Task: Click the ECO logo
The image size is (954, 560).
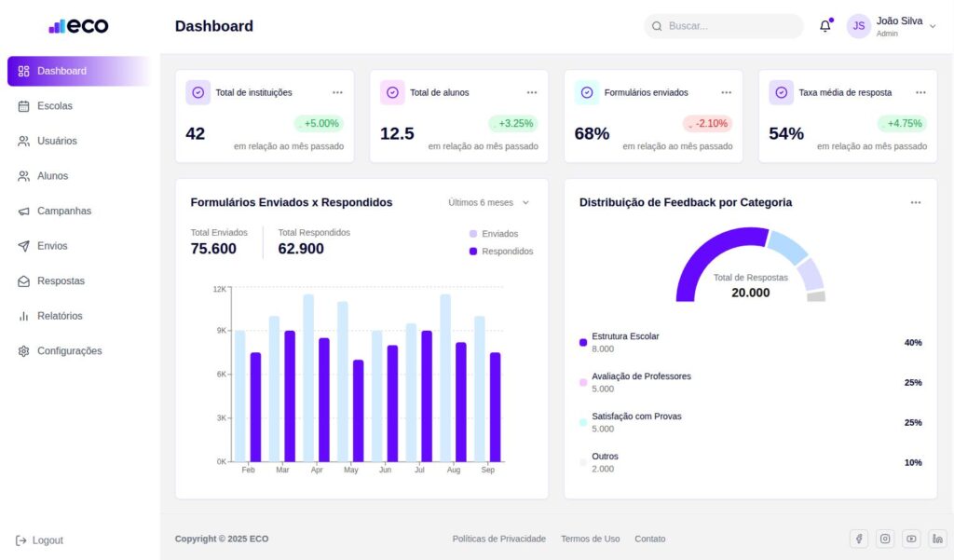Action: click(x=79, y=26)
